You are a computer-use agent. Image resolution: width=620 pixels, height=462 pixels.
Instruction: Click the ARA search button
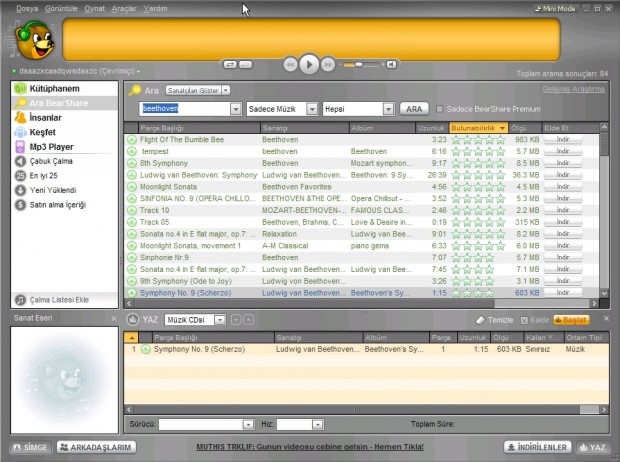414,109
